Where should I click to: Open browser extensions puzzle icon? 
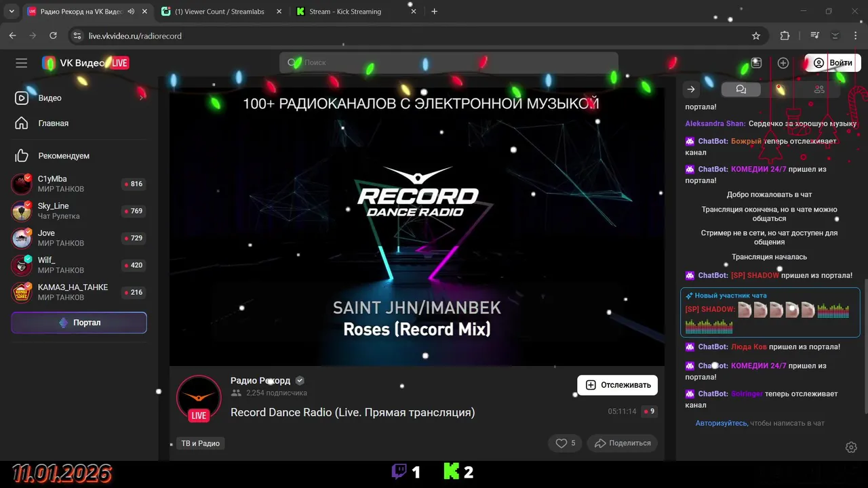pyautogui.click(x=785, y=36)
